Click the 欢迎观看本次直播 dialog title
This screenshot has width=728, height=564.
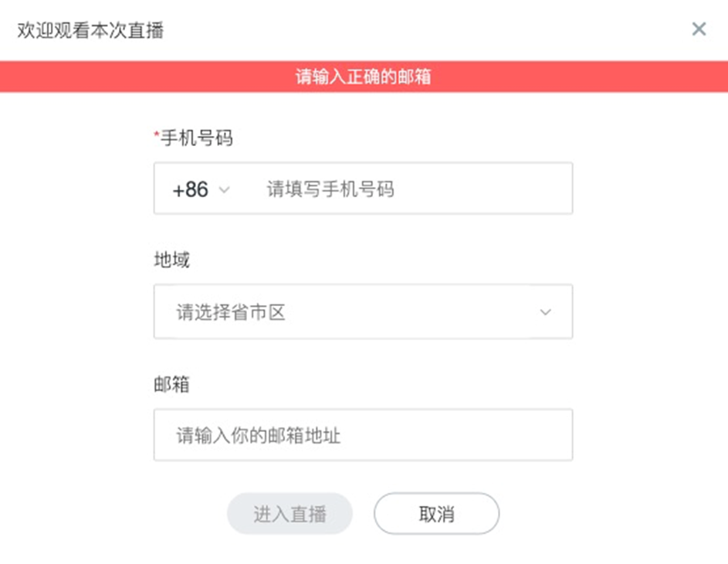[90, 30]
